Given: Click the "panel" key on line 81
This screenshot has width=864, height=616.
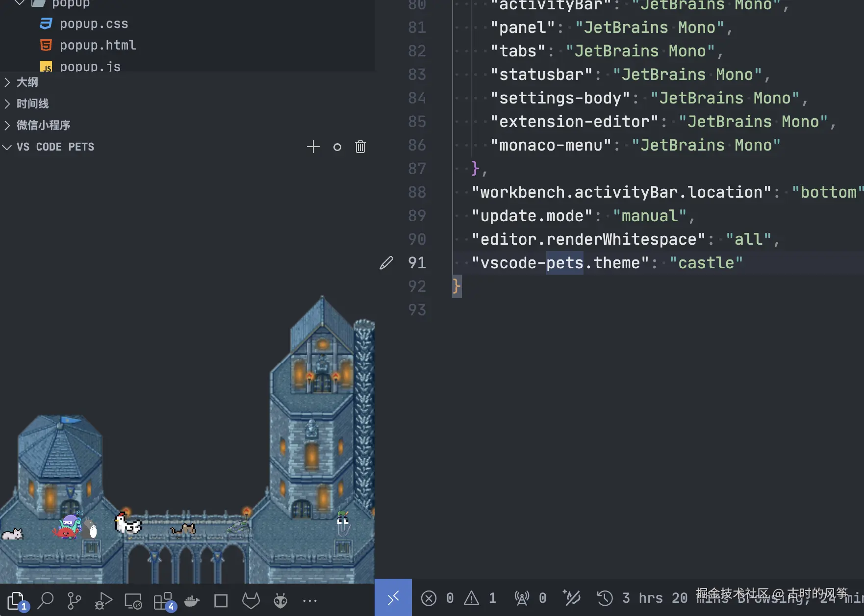Looking at the screenshot, I should pos(523,27).
